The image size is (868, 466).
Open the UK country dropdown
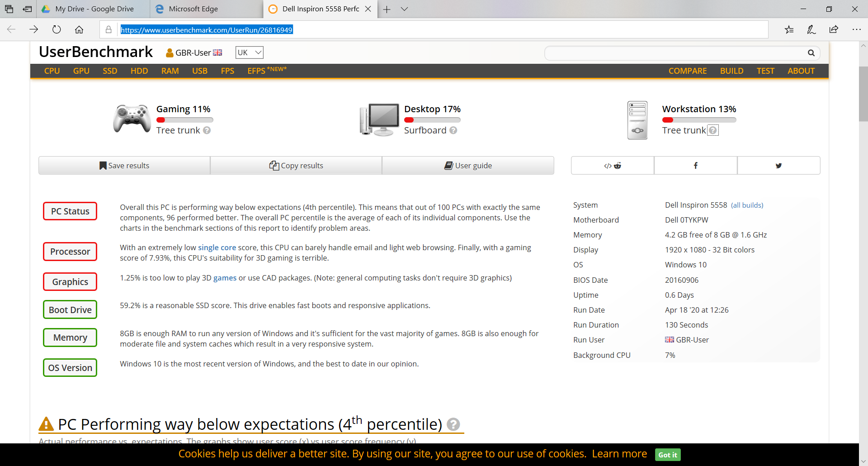coord(249,52)
